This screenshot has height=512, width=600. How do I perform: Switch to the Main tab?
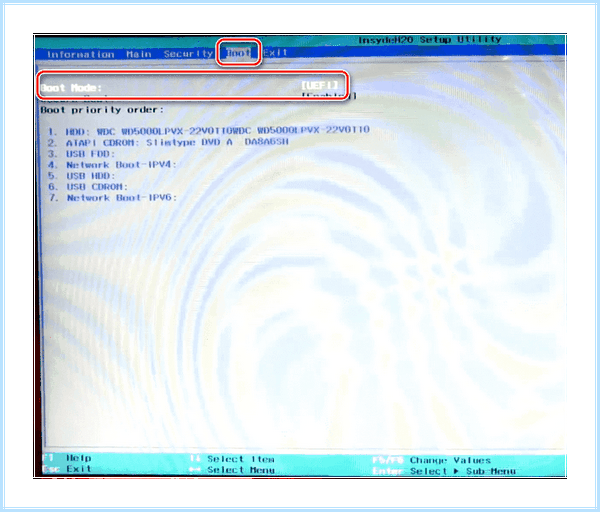click(x=139, y=54)
